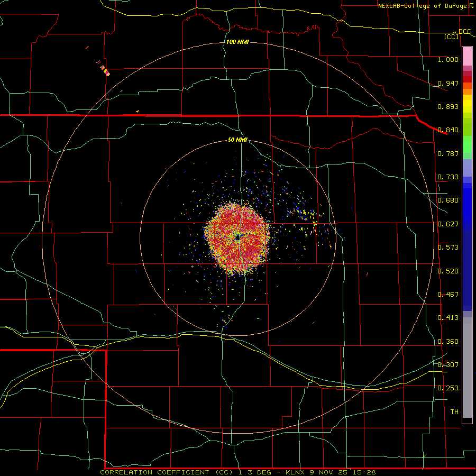The image size is (476, 476).
Task: Click the 0.787 scale value
Action: tap(448, 153)
